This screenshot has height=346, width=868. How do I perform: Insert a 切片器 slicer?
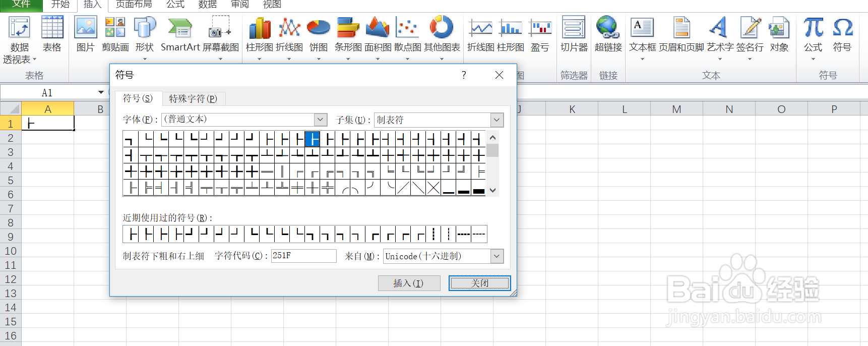(574, 34)
